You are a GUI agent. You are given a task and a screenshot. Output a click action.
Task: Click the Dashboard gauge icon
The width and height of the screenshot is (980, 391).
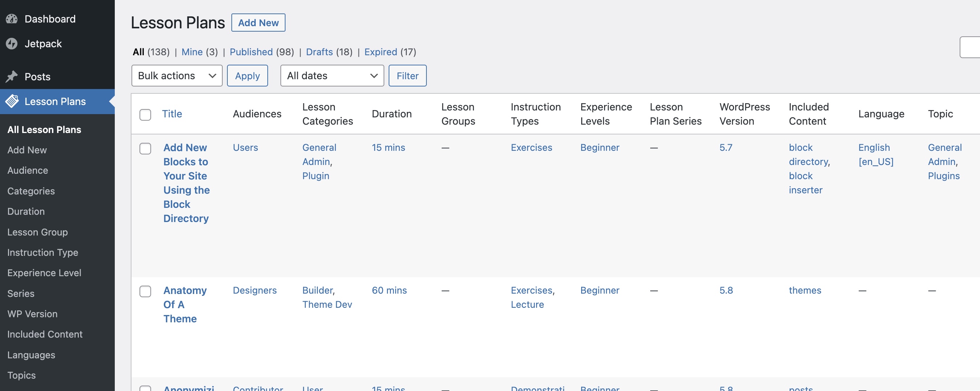pos(12,19)
